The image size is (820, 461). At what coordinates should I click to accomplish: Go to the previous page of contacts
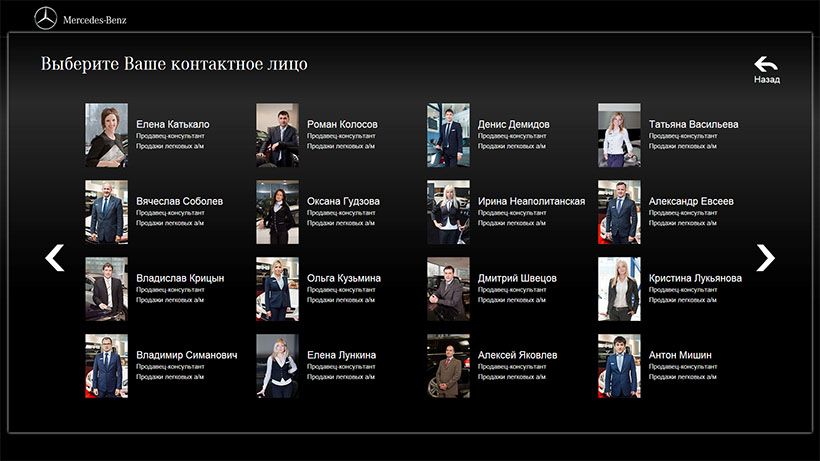[55, 258]
